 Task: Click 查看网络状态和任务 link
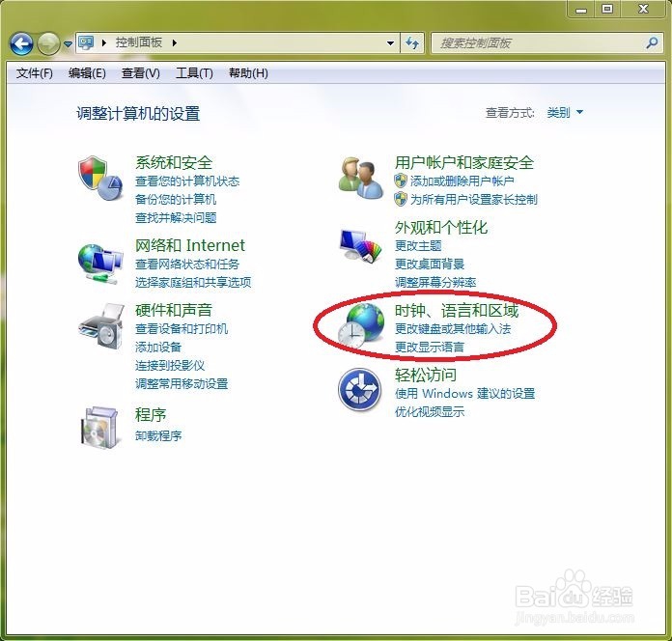pyautogui.click(x=187, y=264)
